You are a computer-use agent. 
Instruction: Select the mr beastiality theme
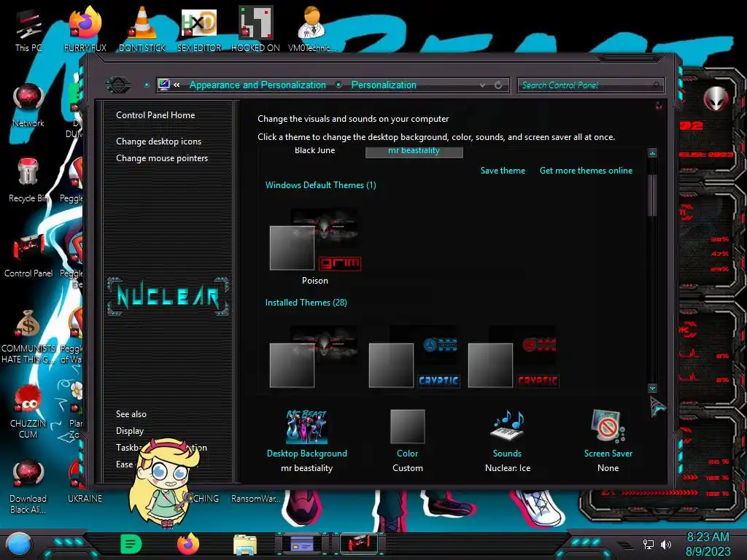coord(414,152)
